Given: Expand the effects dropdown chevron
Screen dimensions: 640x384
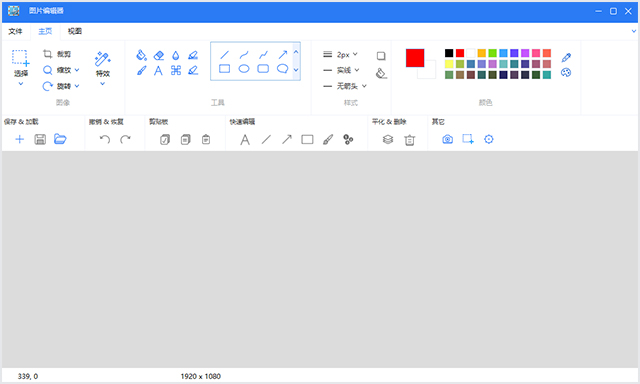Looking at the screenshot, I should point(102,84).
